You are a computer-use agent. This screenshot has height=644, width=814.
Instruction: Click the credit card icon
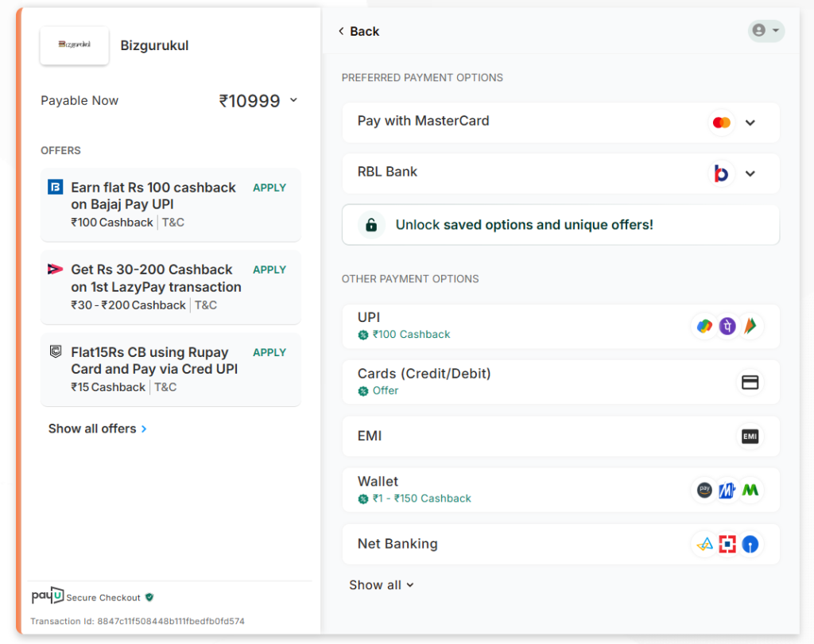(x=750, y=382)
